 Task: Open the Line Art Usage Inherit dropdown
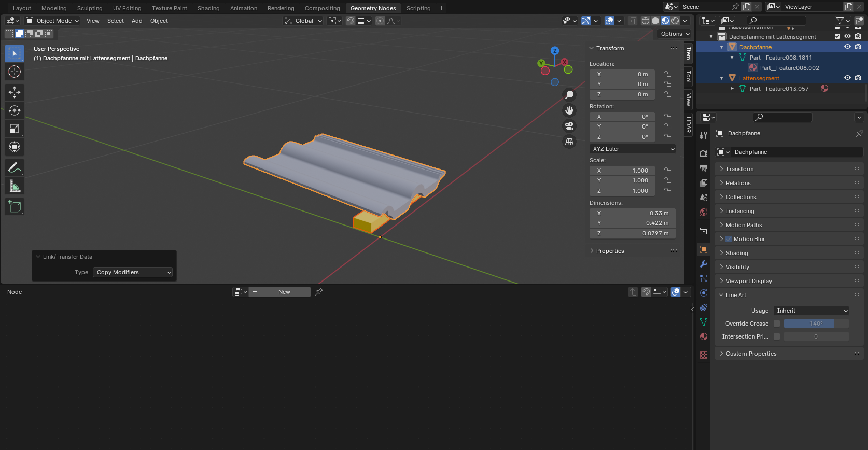click(x=811, y=311)
